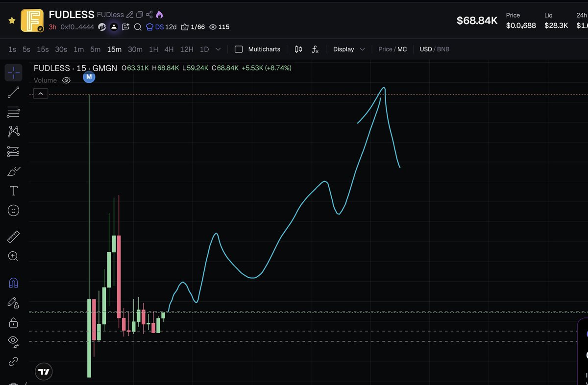Switch to the 1s timeframe

point(12,49)
